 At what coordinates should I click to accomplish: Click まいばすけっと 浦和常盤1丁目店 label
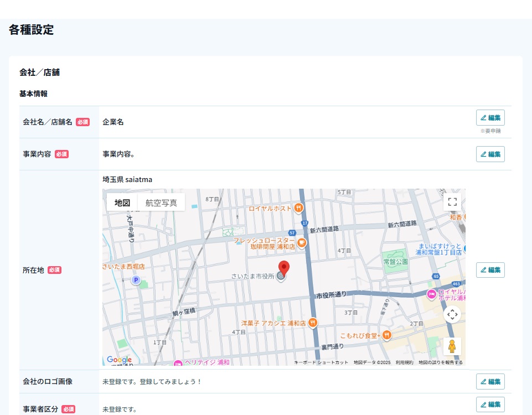tap(438, 249)
